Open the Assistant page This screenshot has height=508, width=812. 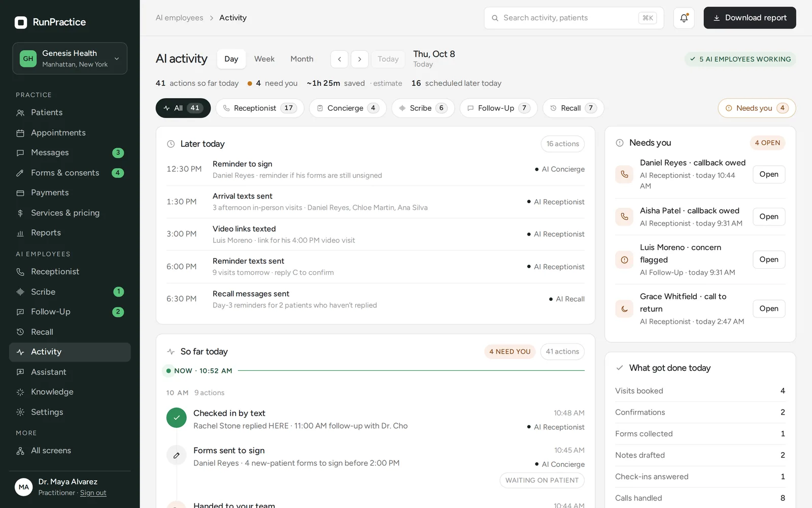point(70,372)
